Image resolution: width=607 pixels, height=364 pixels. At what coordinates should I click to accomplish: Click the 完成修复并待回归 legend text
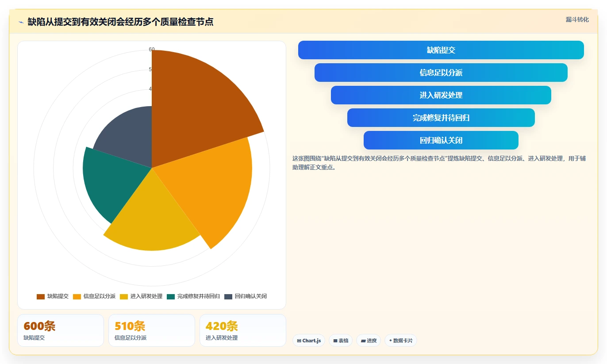199,296
